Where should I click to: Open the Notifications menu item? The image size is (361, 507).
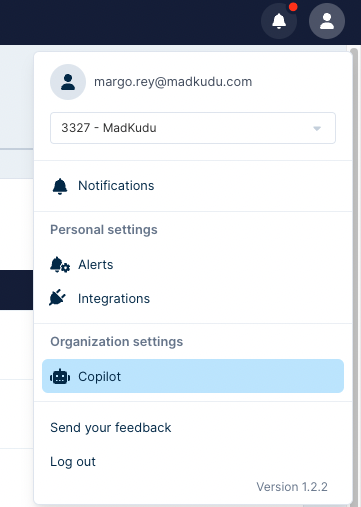click(193, 186)
